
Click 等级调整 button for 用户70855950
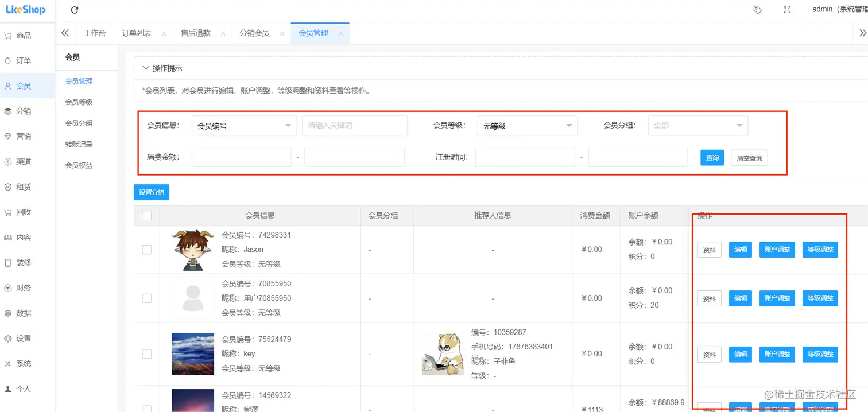[x=820, y=298]
